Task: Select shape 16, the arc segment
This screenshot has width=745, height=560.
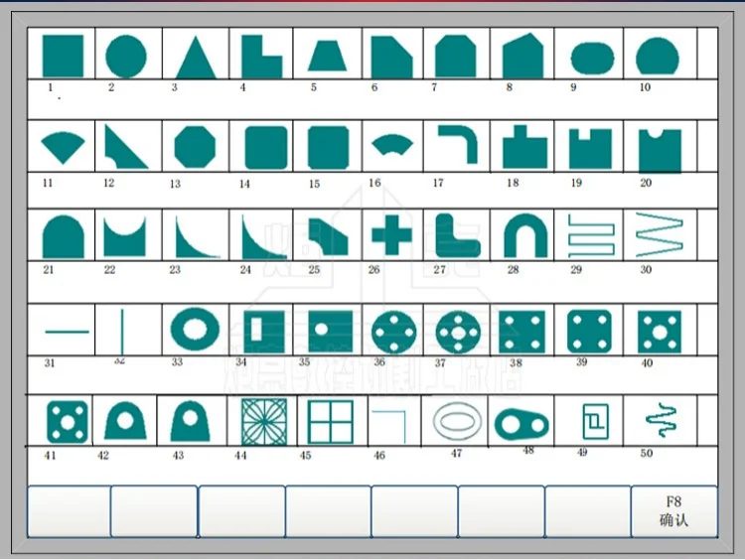Action: (392, 145)
